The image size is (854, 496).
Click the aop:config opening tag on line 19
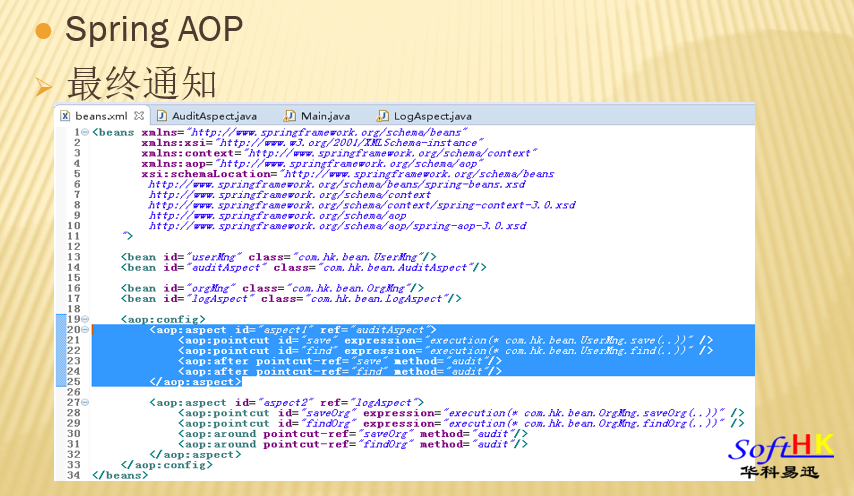coord(163,319)
